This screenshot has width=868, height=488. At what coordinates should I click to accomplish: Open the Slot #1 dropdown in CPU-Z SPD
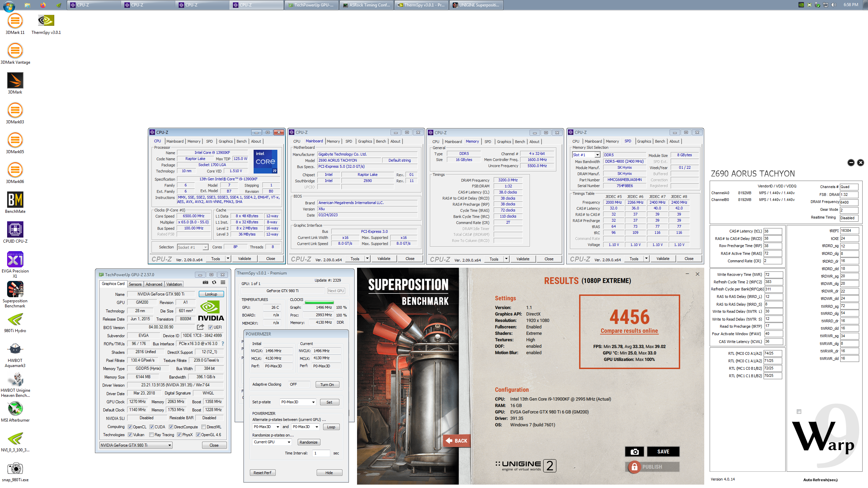[586, 155]
